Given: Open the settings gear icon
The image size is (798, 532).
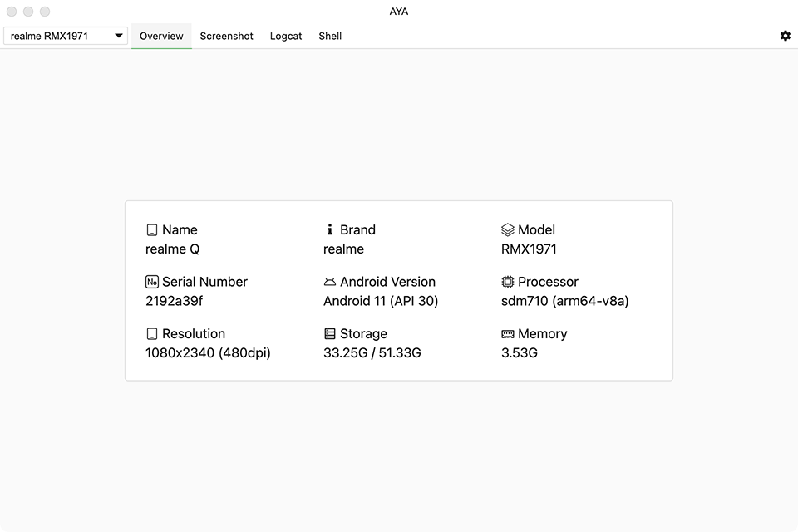Looking at the screenshot, I should click(786, 36).
